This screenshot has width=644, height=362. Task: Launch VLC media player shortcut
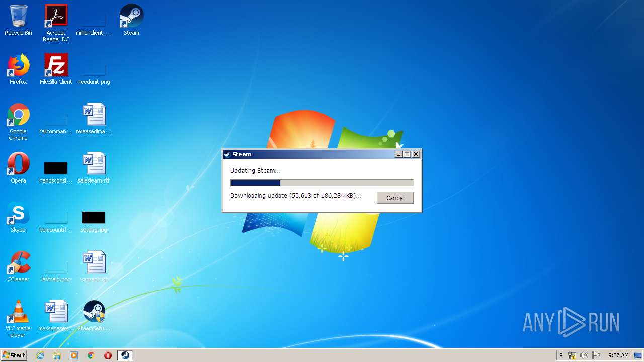18,319
